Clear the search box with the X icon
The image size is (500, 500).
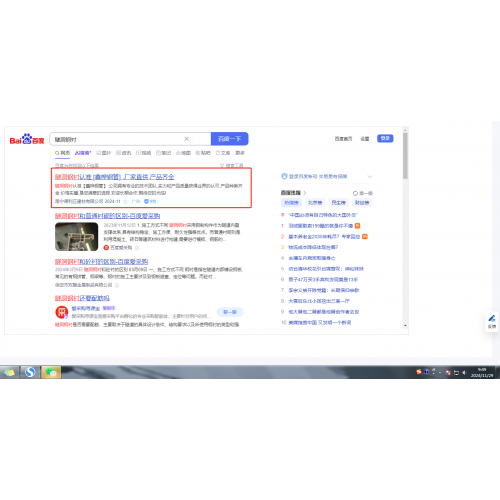point(187,139)
